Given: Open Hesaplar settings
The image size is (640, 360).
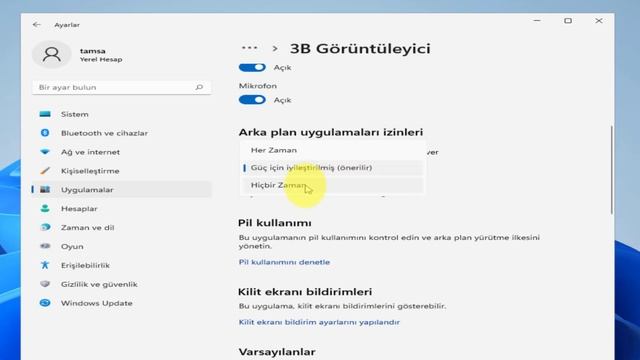Looking at the screenshot, I should (122, 208).
